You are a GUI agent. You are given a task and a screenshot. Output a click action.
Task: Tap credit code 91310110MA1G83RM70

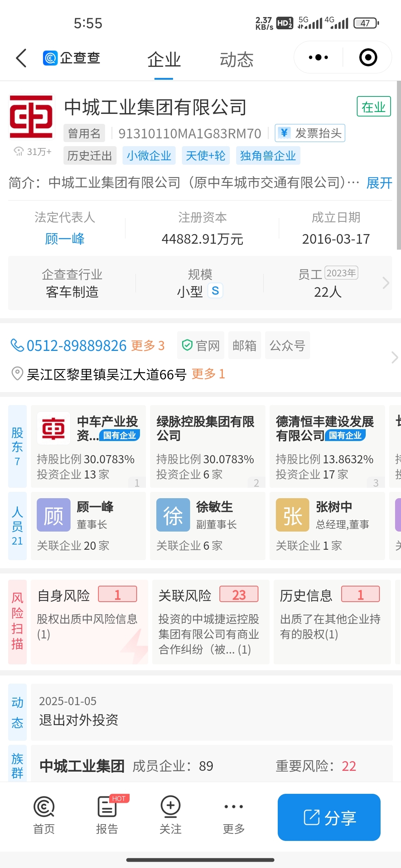[x=190, y=133]
